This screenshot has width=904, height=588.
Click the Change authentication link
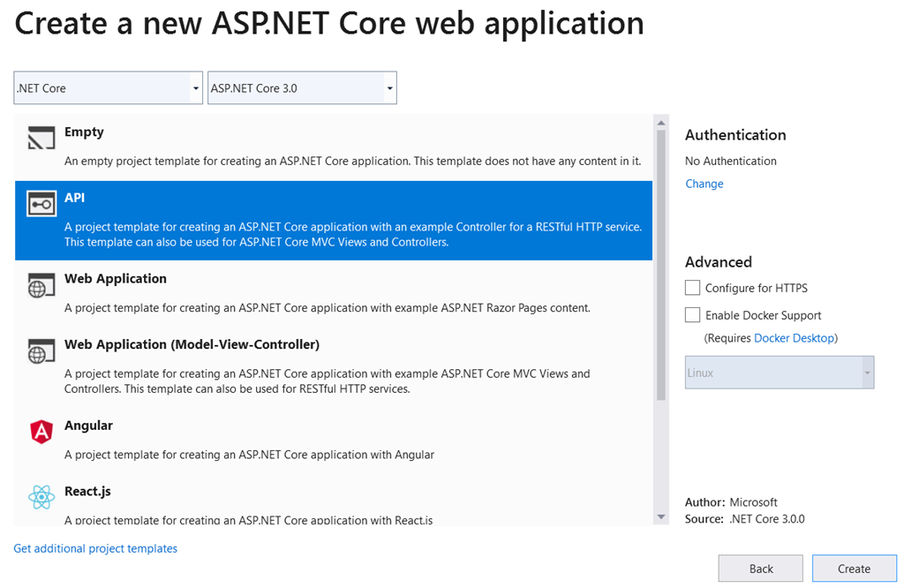coord(704,184)
